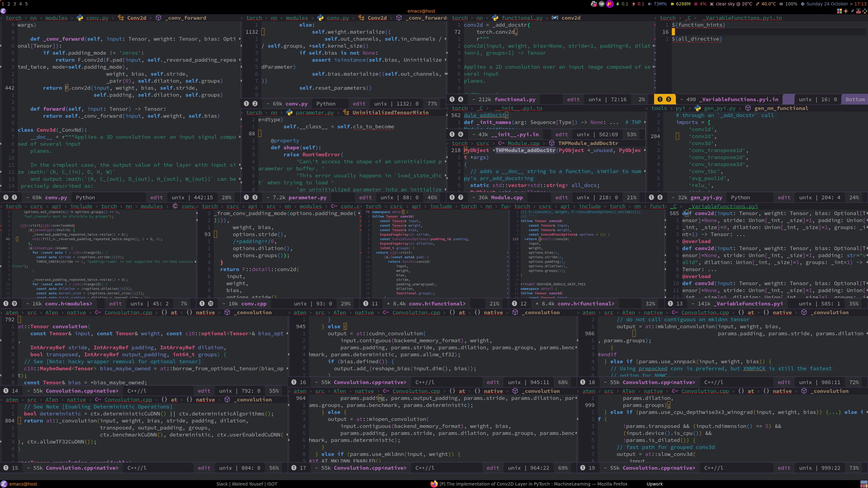The height and width of the screenshot is (488, 868).
Task: Toggle edit mode in the conv.py modeline
Action: click(x=157, y=197)
